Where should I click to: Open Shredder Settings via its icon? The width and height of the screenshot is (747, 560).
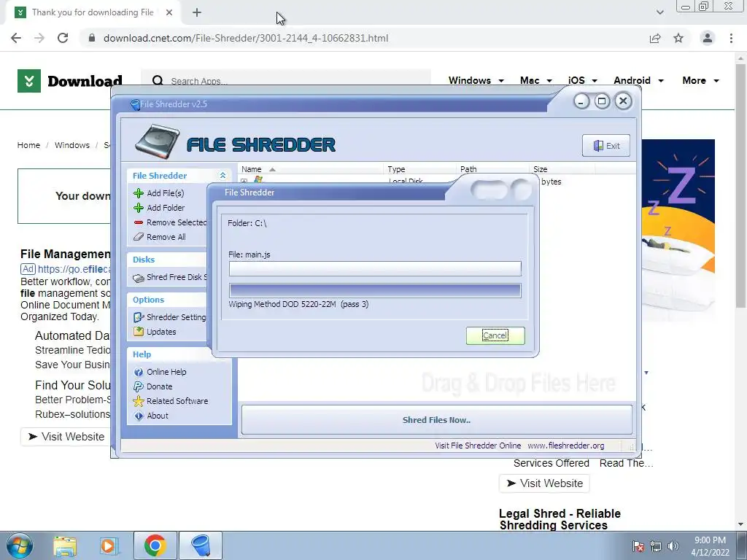tap(139, 317)
